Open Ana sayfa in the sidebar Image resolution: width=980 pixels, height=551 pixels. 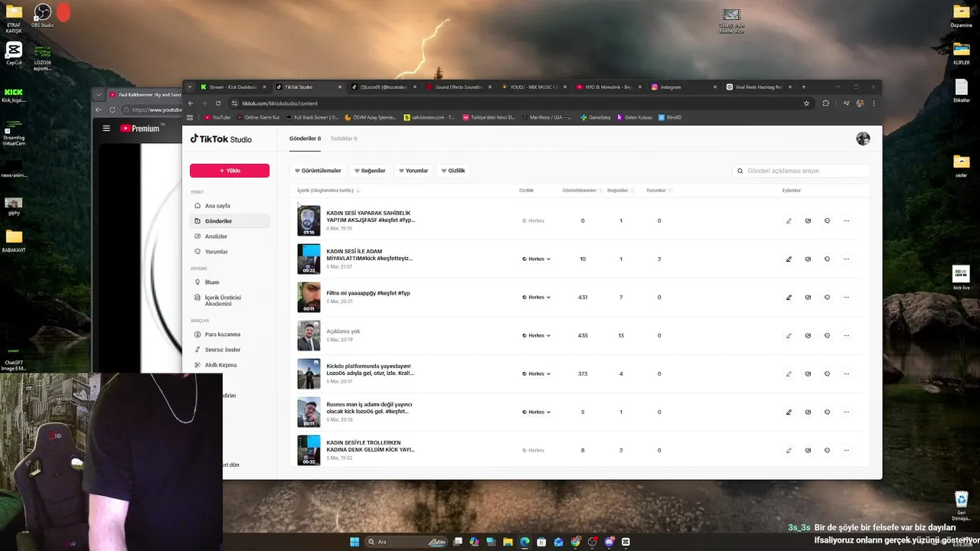coord(230,206)
